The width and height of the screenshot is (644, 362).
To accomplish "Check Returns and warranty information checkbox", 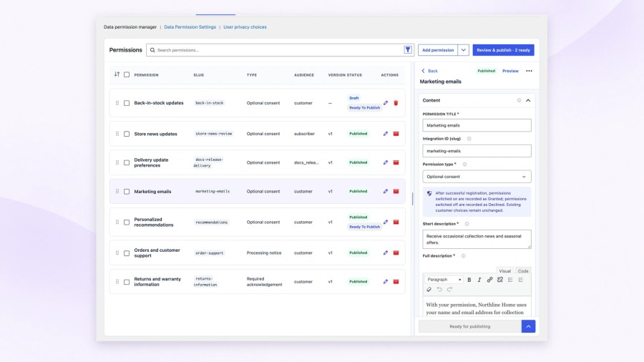I will pos(127,282).
